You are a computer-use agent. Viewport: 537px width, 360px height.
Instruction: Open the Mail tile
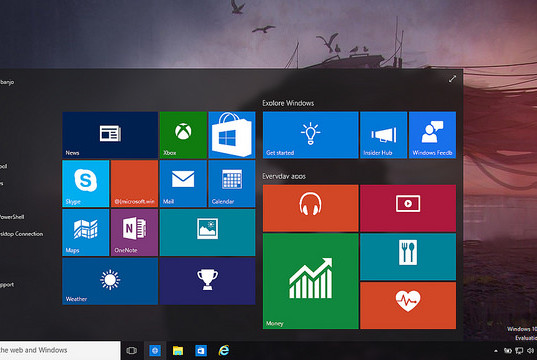click(183, 184)
